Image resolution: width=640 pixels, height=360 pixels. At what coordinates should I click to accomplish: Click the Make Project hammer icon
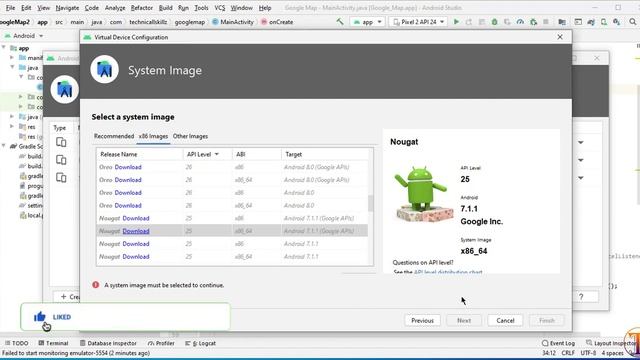[340, 22]
